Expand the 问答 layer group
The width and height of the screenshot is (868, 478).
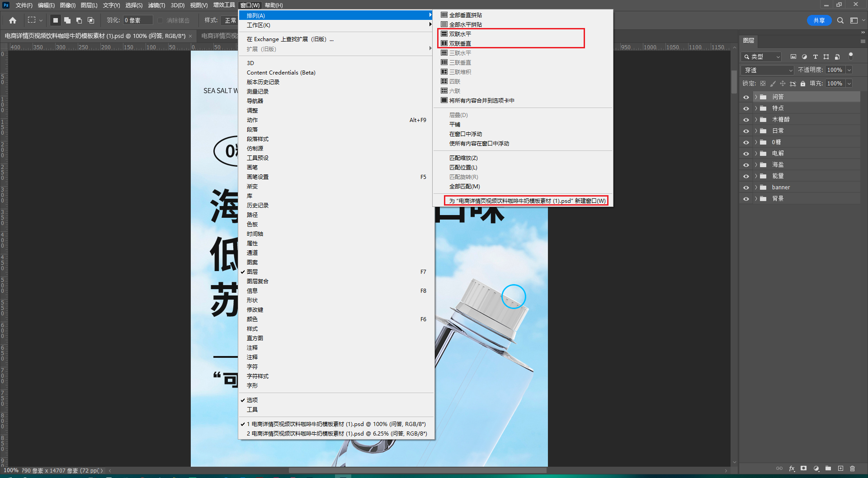756,97
